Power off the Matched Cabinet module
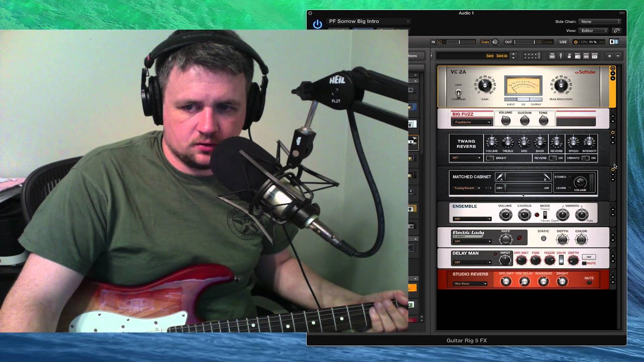The width and height of the screenshot is (644, 362). pos(613,169)
